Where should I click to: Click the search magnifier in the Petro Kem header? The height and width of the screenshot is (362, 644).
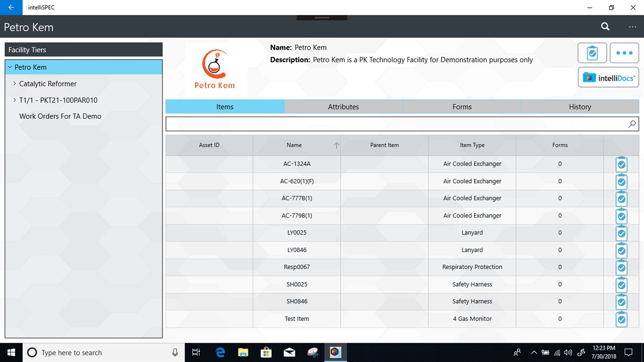point(605,26)
